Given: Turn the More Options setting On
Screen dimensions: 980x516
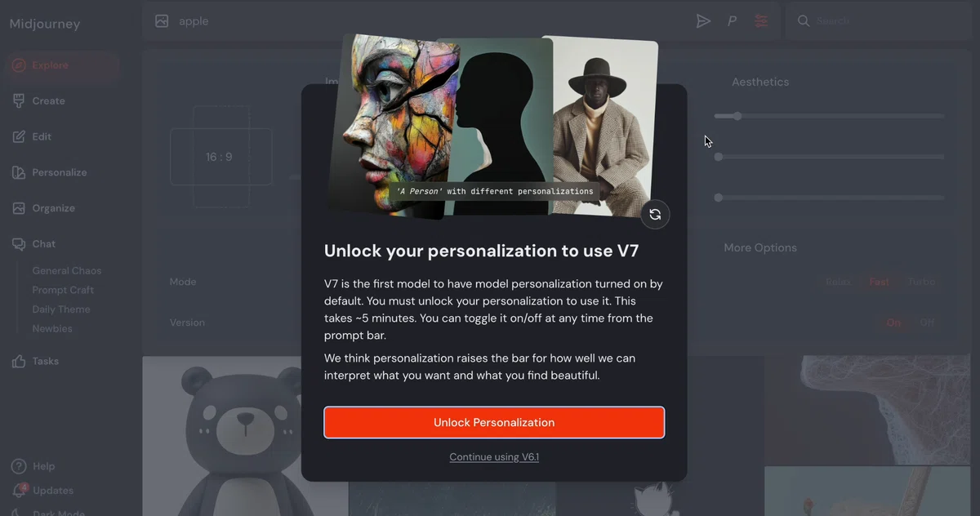Looking at the screenshot, I should (x=894, y=322).
